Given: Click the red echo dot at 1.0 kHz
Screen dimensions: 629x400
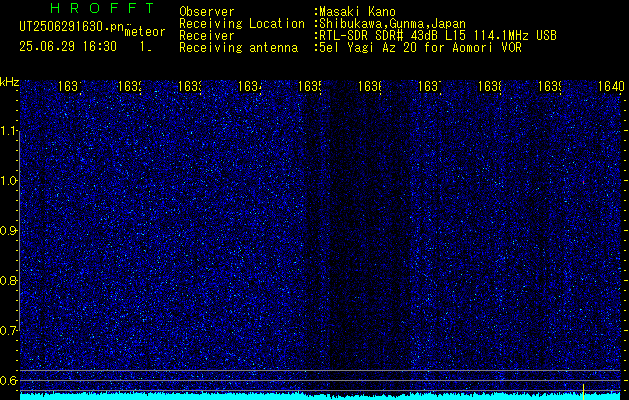Looking at the screenshot, I should click(x=584, y=183).
